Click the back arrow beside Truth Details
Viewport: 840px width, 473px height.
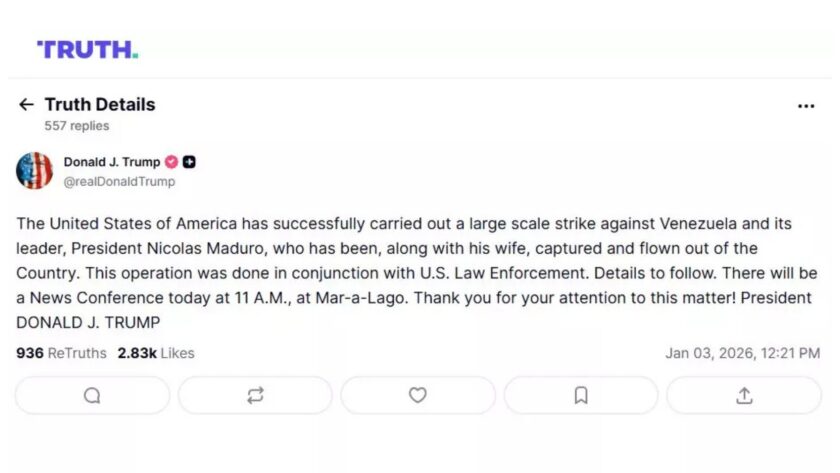pos(26,105)
